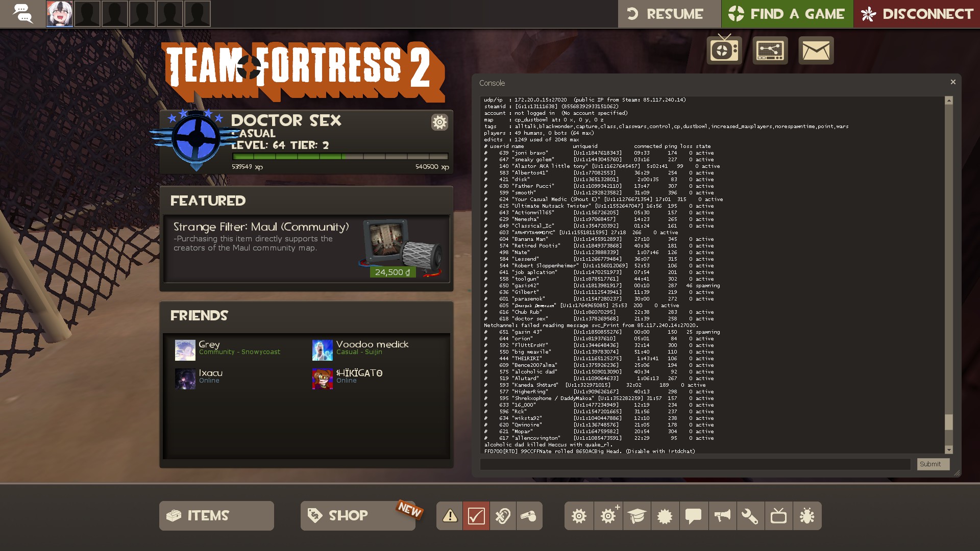This screenshot has width=980, height=551.
Task: Click the last empty party slot silhouette
Action: click(198, 14)
